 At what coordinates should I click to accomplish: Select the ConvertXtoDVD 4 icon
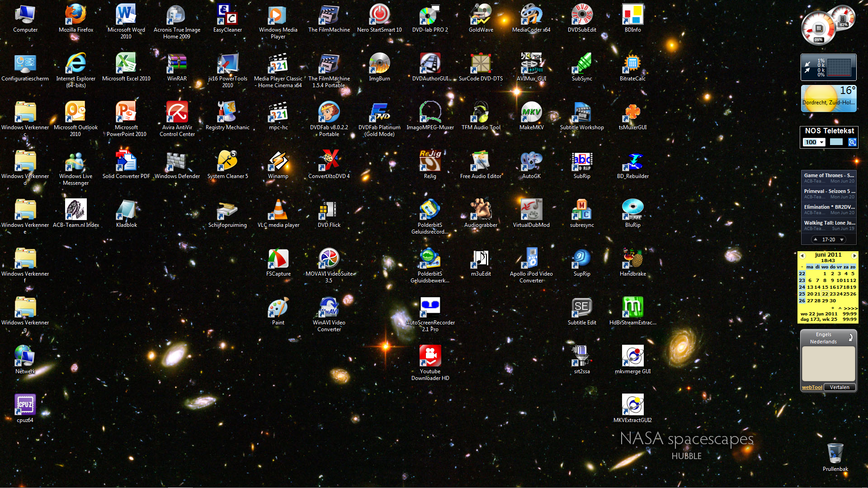click(329, 165)
